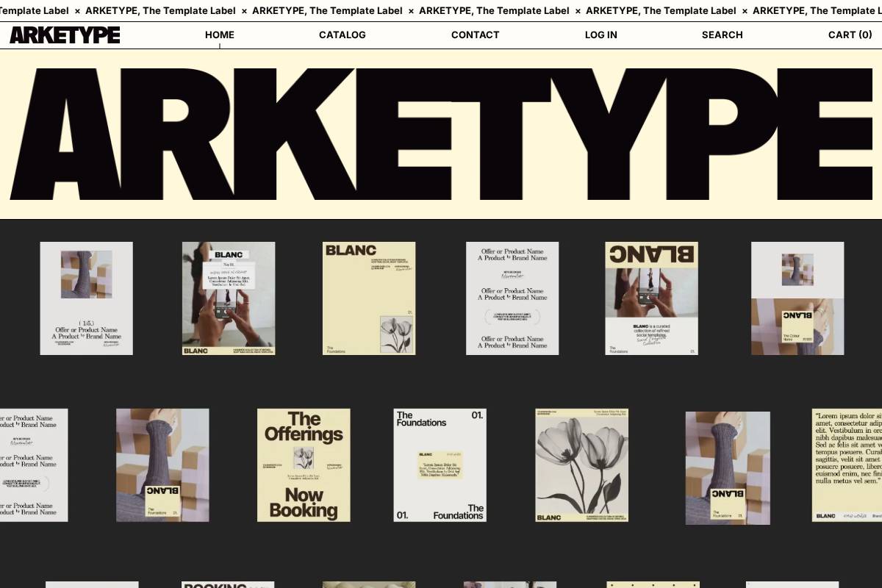Open 'The Offerings Now Booking' poster
Viewport: 882px width, 588px height.
304,465
